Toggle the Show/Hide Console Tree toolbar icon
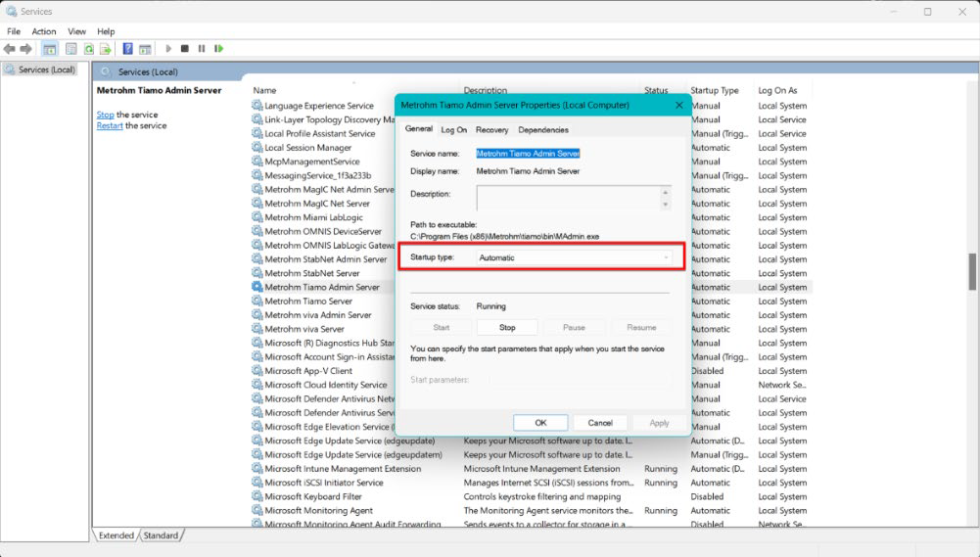Image resolution: width=980 pixels, height=557 pixels. 49,49
